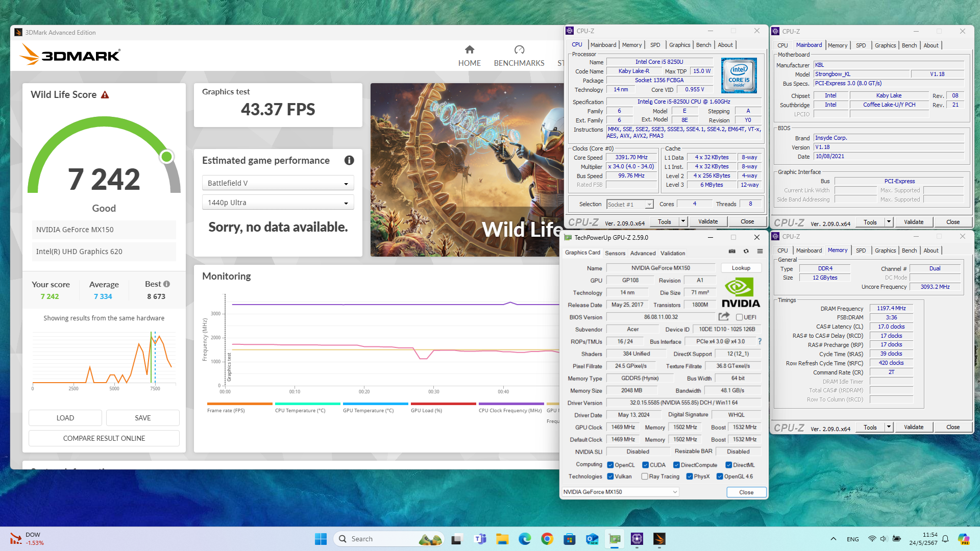Image resolution: width=980 pixels, height=551 pixels.
Task: Open the Windows Start menu
Action: coord(321,539)
